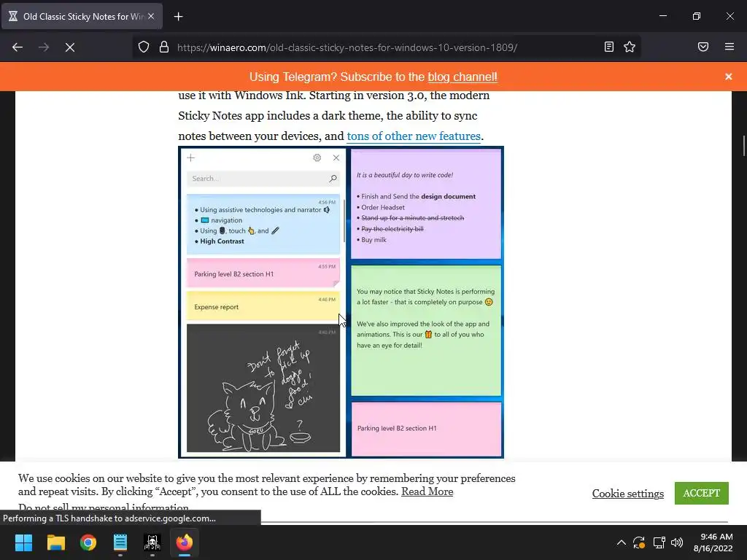This screenshot has width=747, height=560.
Task: Open the volume control tray icon
Action: click(x=676, y=542)
